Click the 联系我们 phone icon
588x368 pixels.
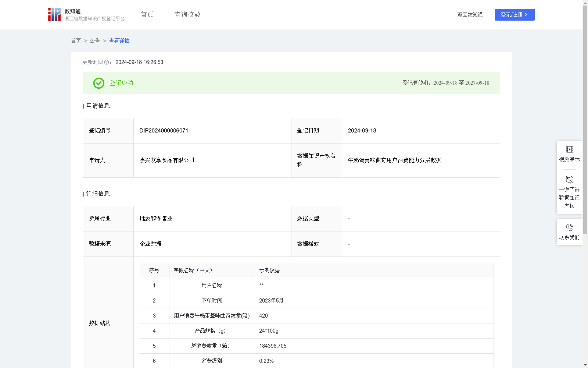click(x=569, y=227)
